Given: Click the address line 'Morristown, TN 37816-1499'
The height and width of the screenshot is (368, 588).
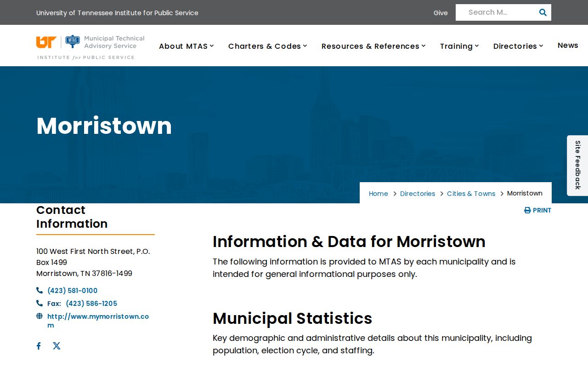Looking at the screenshot, I should tap(85, 273).
